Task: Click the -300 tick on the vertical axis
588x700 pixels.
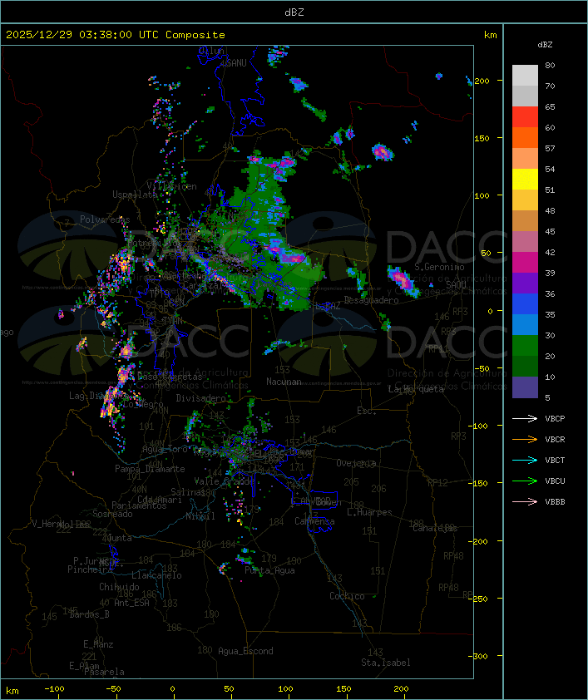Action: click(479, 656)
